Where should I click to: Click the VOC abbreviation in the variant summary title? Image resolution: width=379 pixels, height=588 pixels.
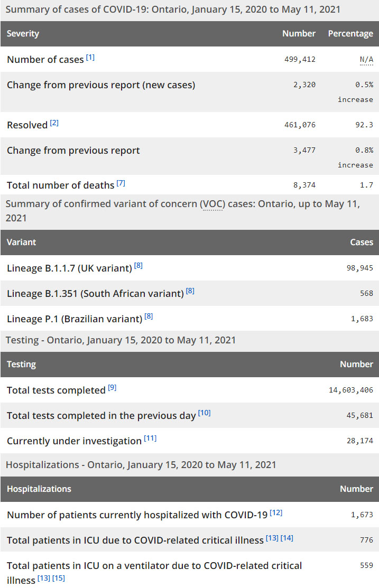[x=212, y=204]
